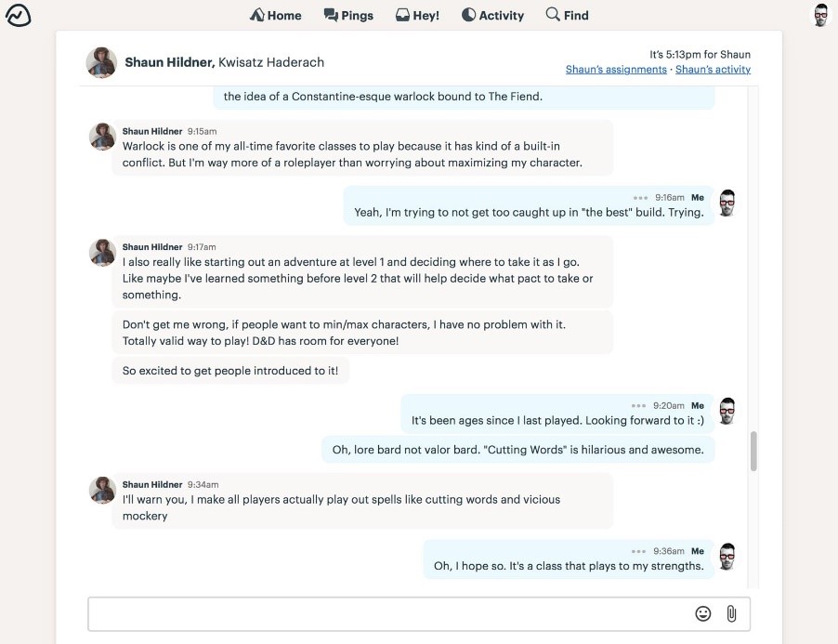The image size is (838, 644).
Task: Click the paperclip attach file icon
Action: click(x=731, y=613)
